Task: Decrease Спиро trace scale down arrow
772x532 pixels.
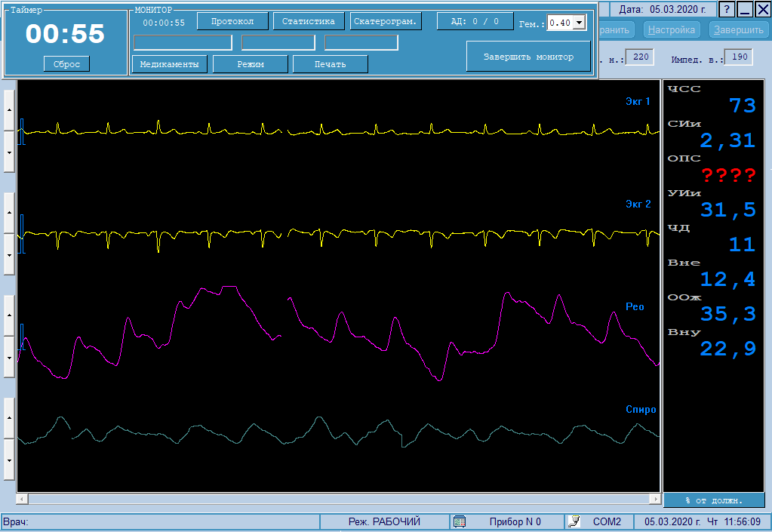Action: [9, 460]
